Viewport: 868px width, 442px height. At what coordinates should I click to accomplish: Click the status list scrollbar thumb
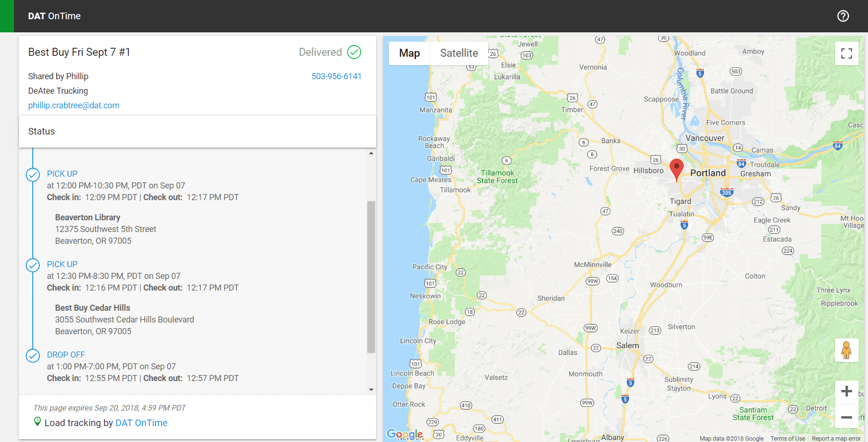coord(371,277)
